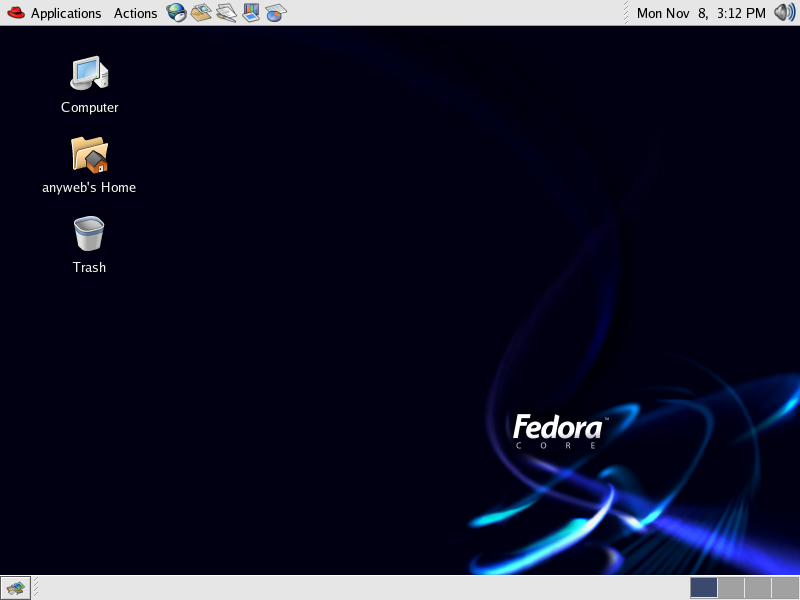Launch the spreadsheet app panel icon
Viewport: 800px width, 600px height.
coord(276,12)
